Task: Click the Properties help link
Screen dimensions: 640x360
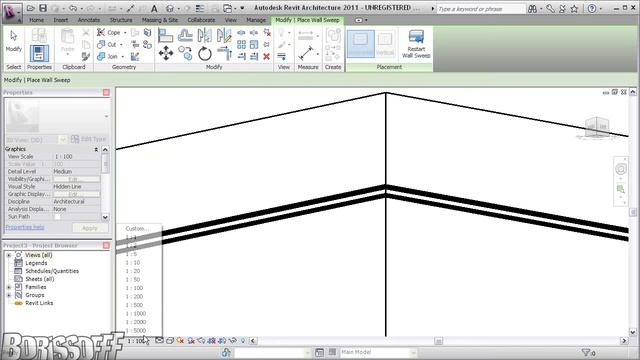Action: pos(25,227)
